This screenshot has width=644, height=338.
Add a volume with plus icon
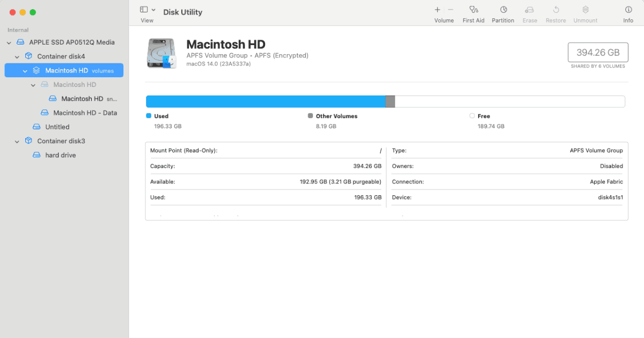coord(437,10)
